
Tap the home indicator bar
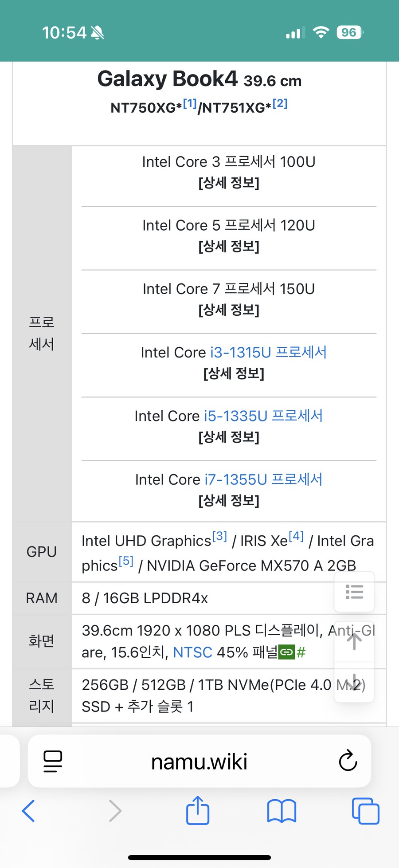click(199, 857)
